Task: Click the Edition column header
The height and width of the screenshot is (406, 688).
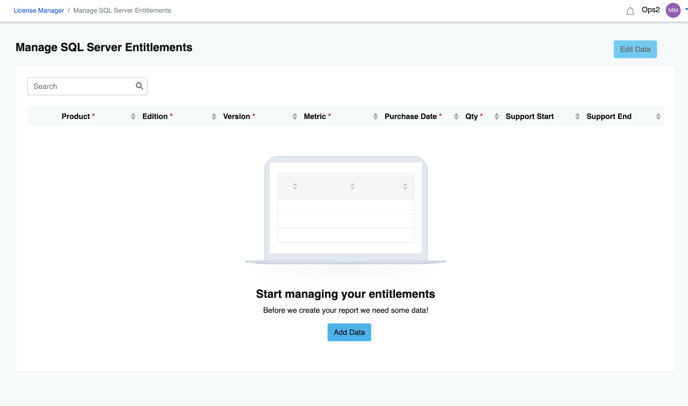Action: point(157,116)
